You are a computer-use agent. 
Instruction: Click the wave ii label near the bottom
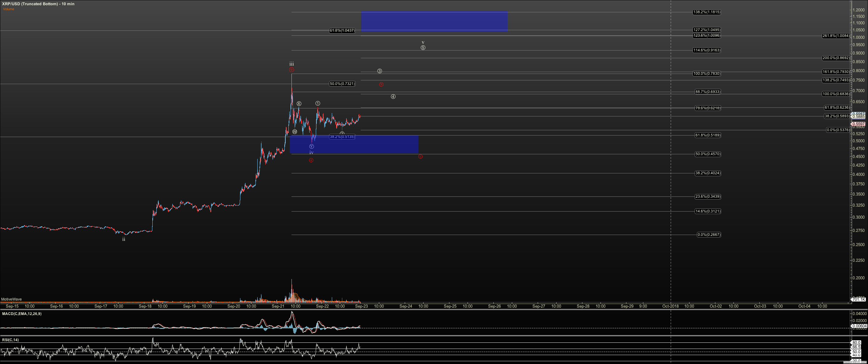point(123,239)
